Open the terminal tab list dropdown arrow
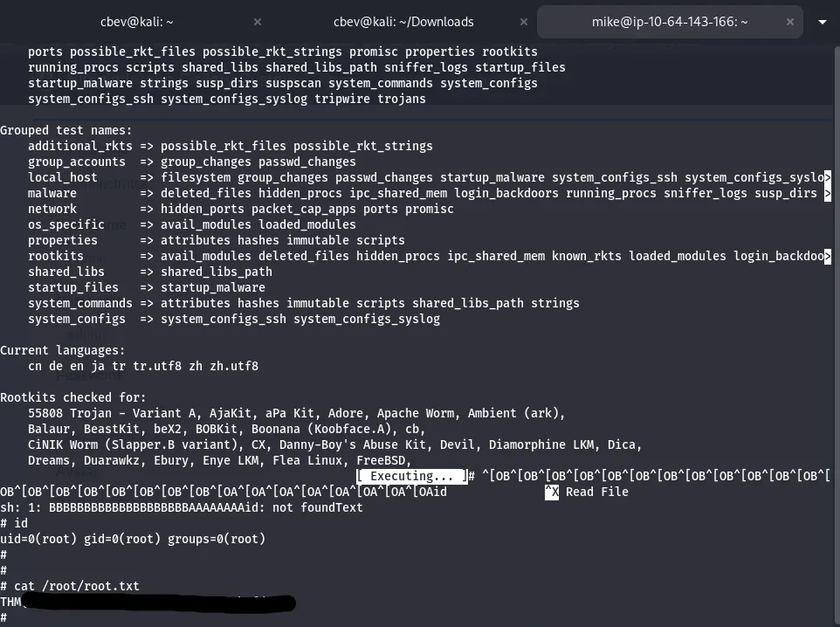The width and height of the screenshot is (840, 627). (823, 21)
